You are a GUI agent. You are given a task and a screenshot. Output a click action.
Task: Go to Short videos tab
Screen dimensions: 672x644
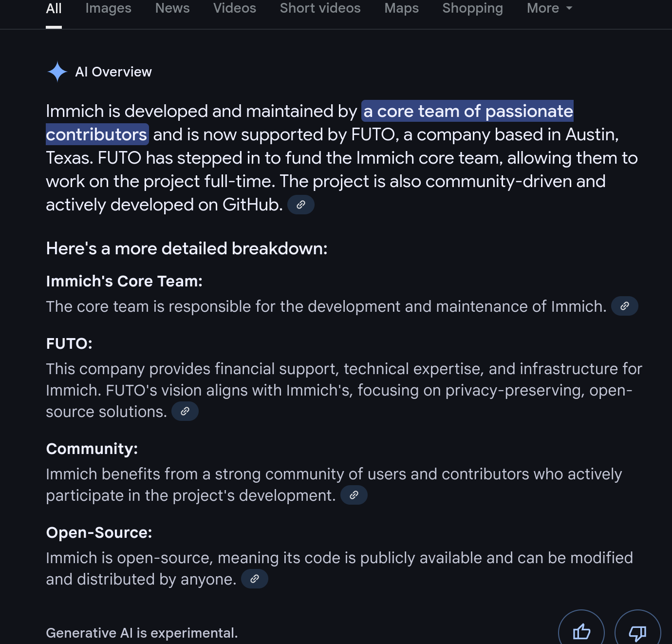pos(320,8)
